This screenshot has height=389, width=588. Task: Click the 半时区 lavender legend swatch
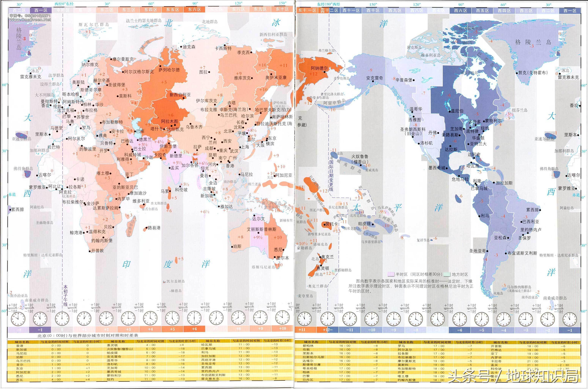[391, 274]
